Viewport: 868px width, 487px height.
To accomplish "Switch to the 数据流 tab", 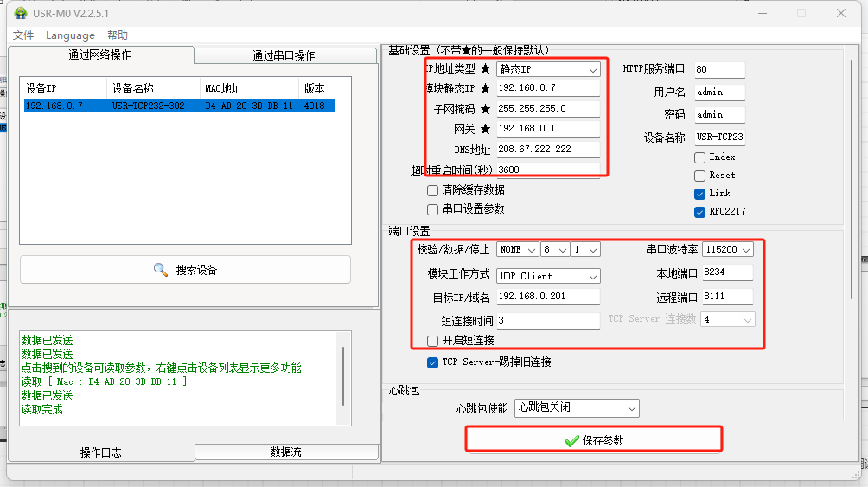I will [286, 452].
